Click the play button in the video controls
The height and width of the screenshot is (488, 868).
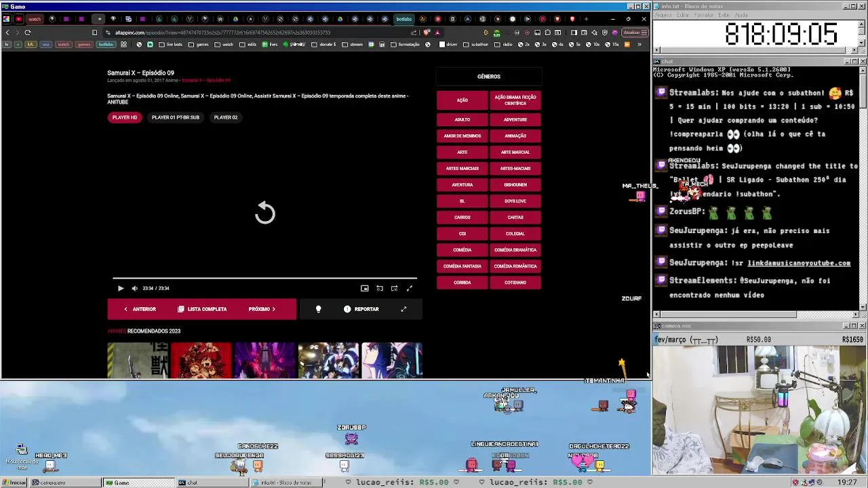point(121,288)
